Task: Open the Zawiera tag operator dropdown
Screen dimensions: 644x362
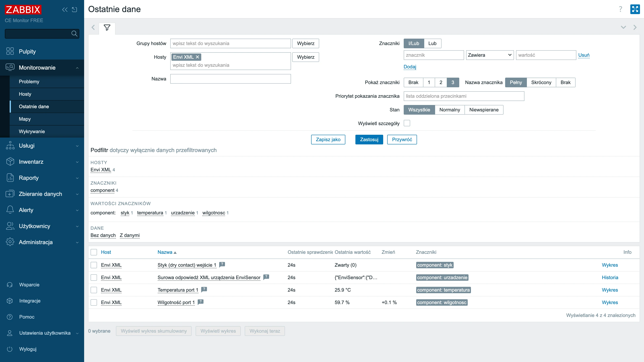Action: (489, 55)
